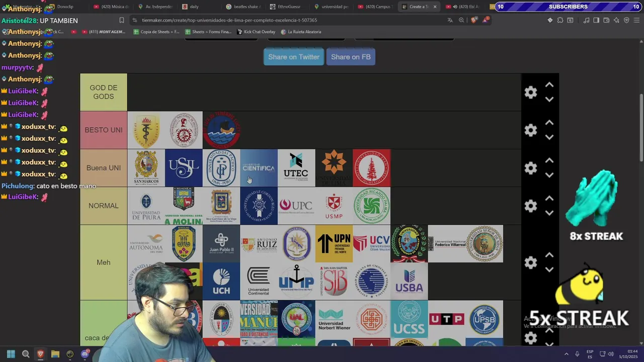Click the bookmark icon beside address bar

[x=121, y=20]
